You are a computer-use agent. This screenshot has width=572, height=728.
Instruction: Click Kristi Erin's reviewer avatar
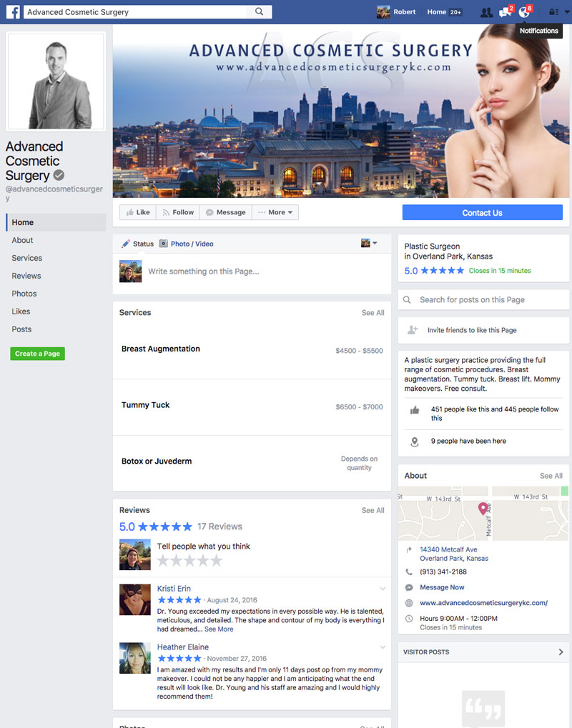click(x=134, y=599)
